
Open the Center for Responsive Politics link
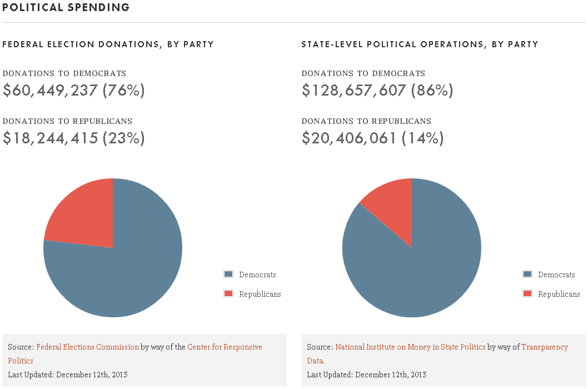225,347
